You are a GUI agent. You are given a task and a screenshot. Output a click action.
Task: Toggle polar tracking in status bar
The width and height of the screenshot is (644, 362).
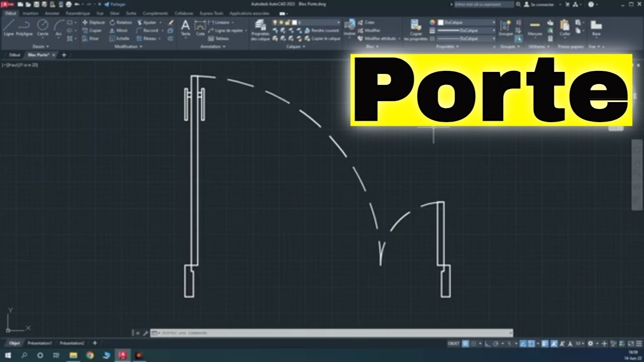coord(497,343)
